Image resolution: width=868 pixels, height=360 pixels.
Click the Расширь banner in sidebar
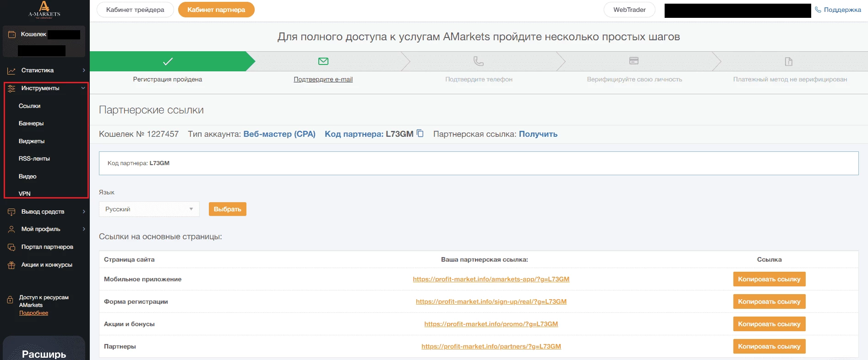44,349
